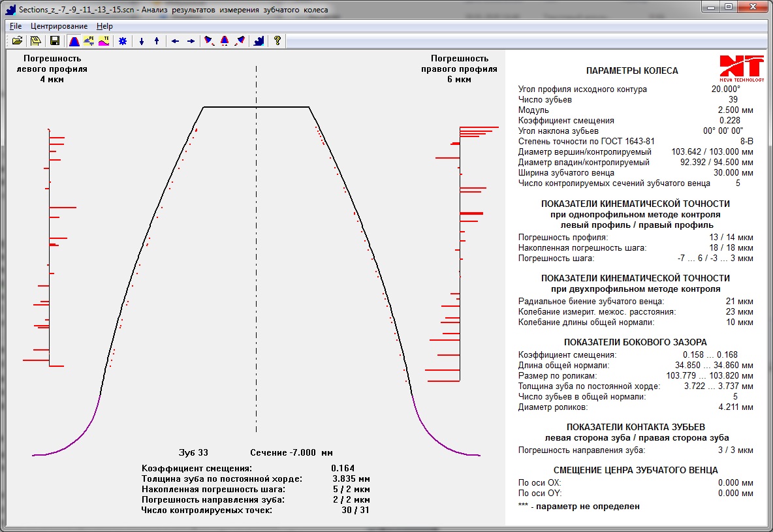Screen dimensions: 773x532
Task: Click the tooth thickness value 3.835 мм
Action: click(x=351, y=478)
